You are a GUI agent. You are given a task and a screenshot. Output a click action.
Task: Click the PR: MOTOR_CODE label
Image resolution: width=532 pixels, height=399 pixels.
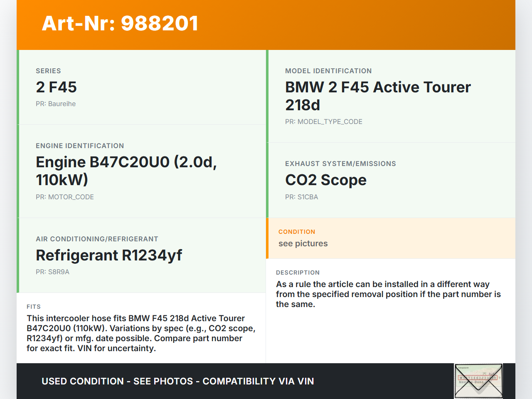[65, 197]
